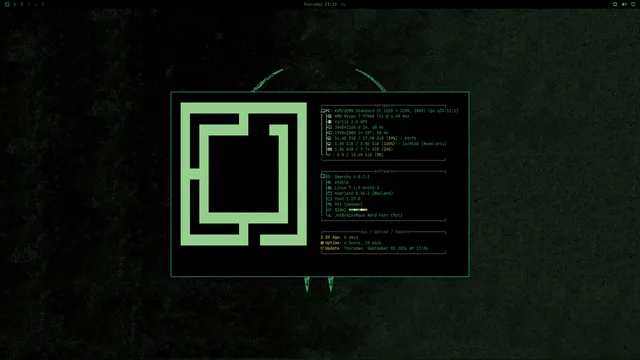
Task: Click the Software section header
Action: click(383, 171)
